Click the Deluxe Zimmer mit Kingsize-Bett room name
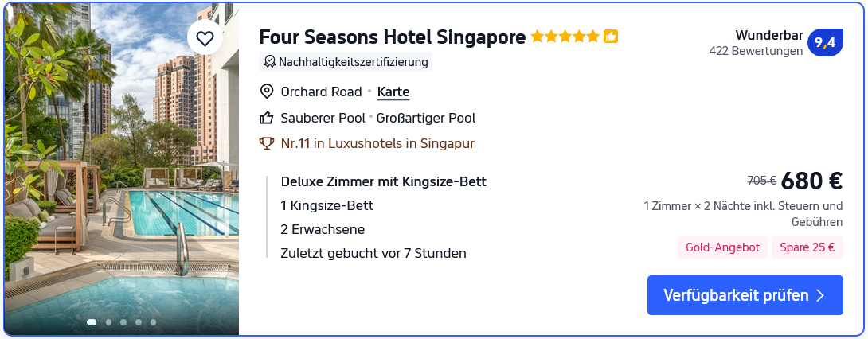The image size is (868, 339). pos(383,181)
